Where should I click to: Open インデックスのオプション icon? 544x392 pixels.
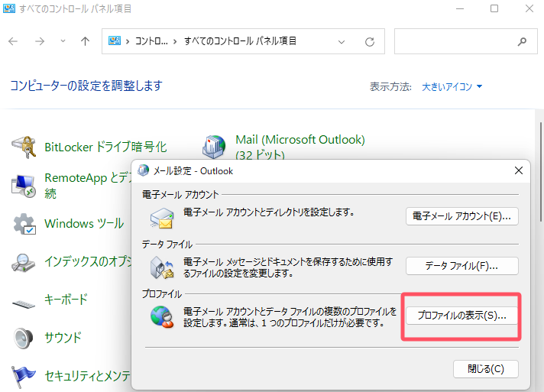pyautogui.click(x=23, y=262)
